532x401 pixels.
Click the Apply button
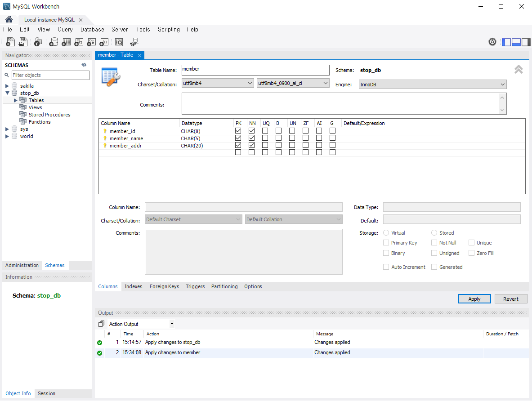point(474,299)
